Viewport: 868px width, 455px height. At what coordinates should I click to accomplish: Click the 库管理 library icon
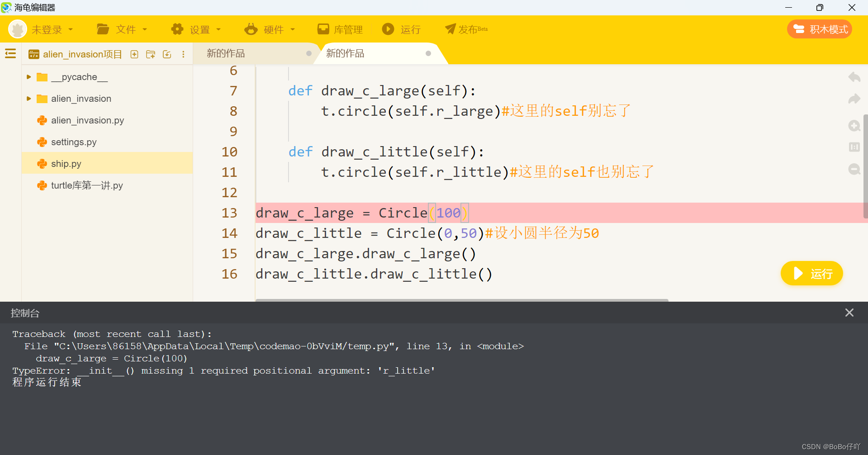coord(323,29)
